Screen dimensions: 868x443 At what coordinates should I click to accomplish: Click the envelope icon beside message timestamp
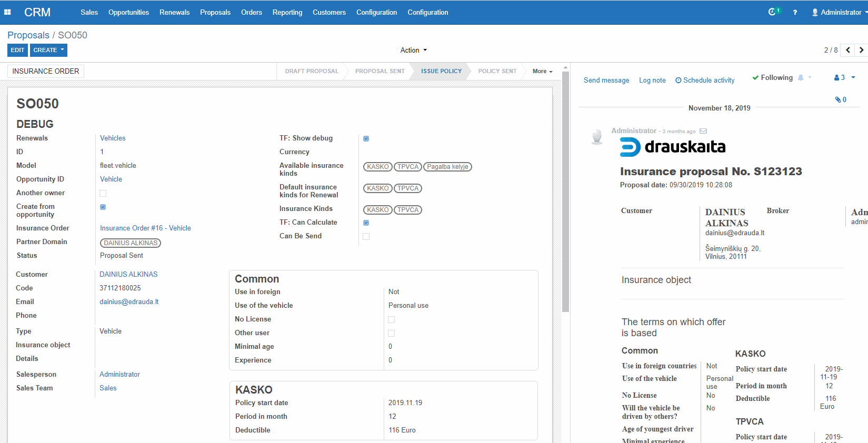(703, 131)
